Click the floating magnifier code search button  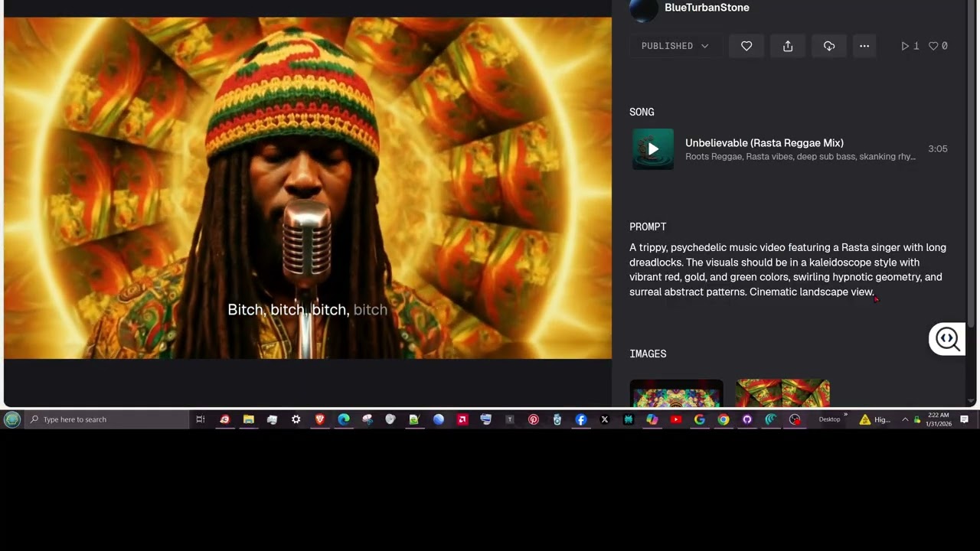pos(947,338)
